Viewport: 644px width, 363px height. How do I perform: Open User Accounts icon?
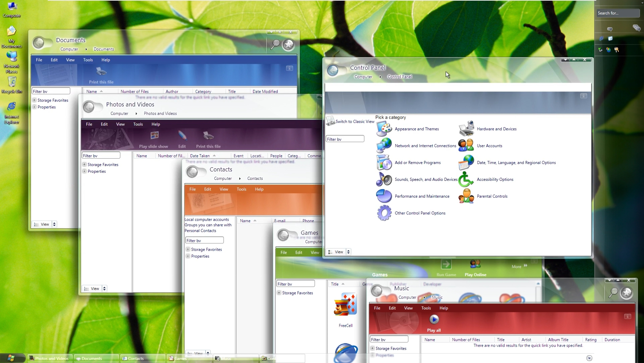(x=466, y=146)
